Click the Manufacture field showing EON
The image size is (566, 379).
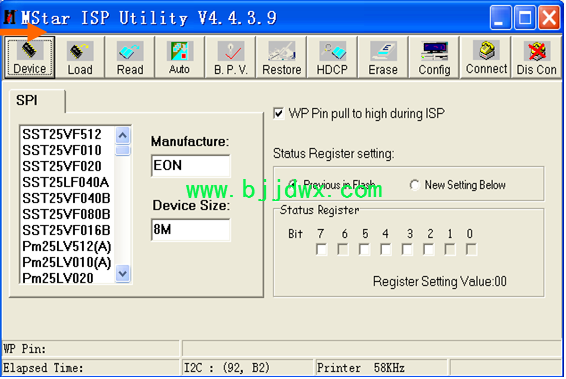coord(191,166)
